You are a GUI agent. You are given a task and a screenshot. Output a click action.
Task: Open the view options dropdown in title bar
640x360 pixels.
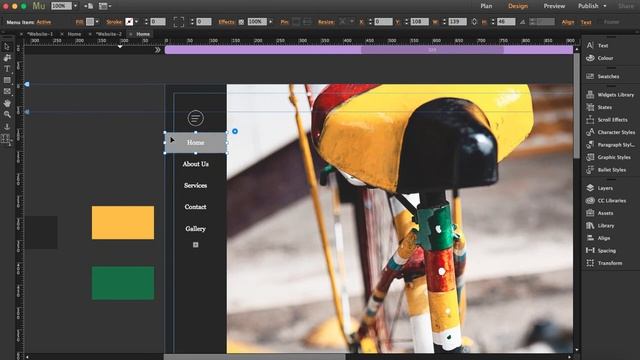tap(105, 6)
